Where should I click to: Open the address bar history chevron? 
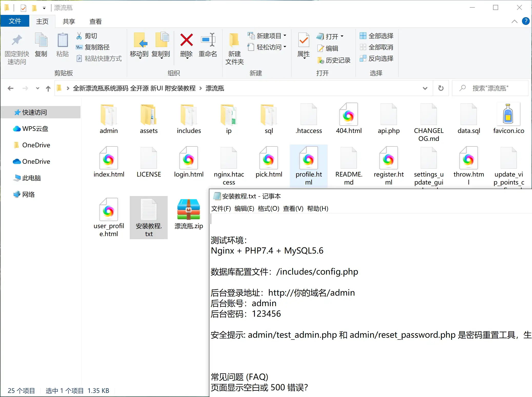coord(425,88)
